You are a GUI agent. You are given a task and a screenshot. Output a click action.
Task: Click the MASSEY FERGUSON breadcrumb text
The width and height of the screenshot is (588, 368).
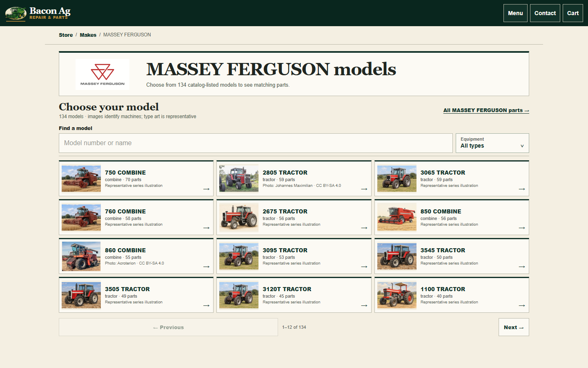coord(127,35)
